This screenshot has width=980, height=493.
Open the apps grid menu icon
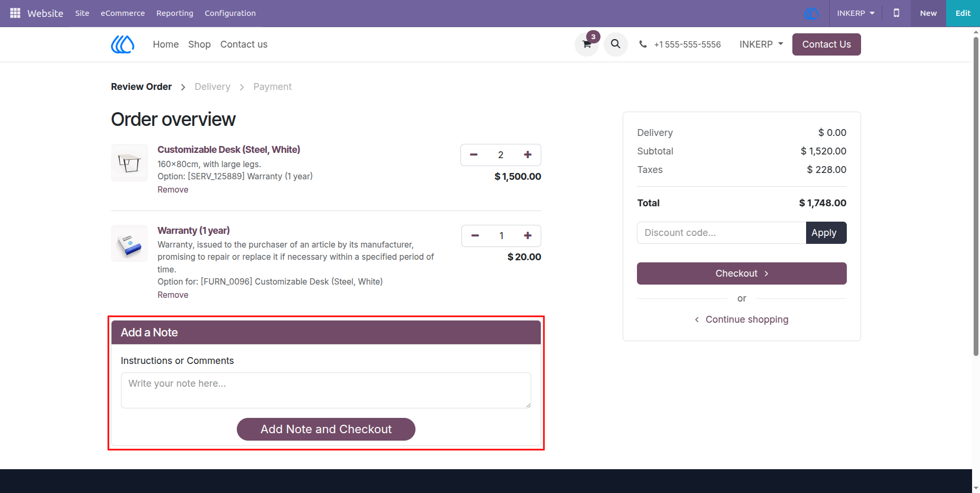[x=15, y=13]
